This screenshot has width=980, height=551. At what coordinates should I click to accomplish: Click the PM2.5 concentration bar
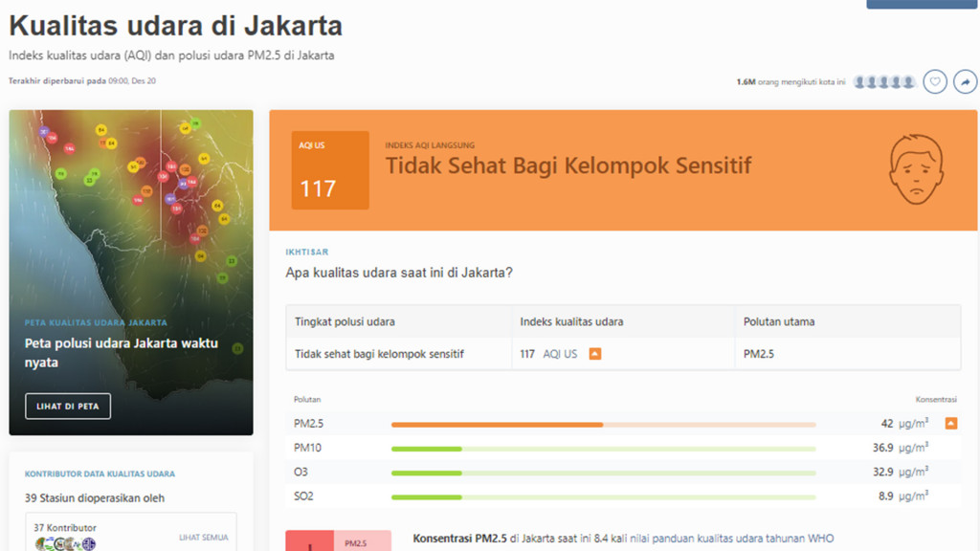[603, 425]
